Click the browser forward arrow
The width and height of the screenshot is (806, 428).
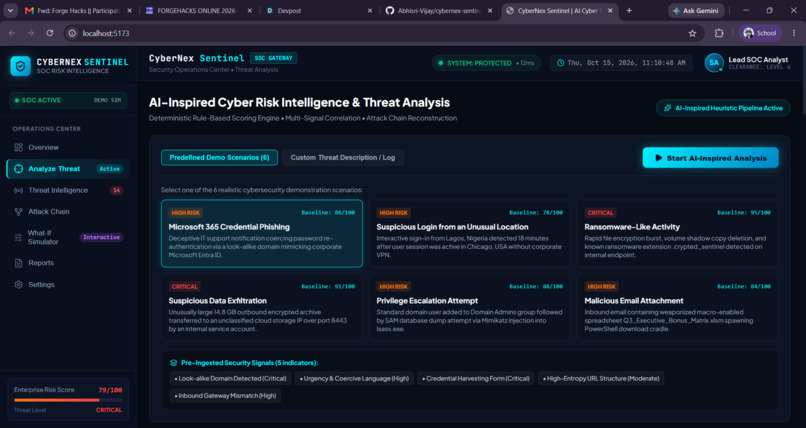(x=31, y=33)
